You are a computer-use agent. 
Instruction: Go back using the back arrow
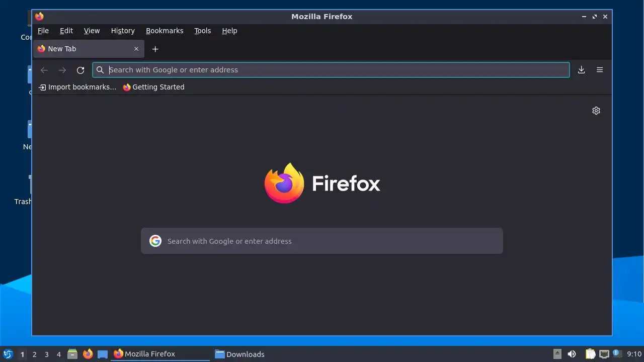coord(44,70)
